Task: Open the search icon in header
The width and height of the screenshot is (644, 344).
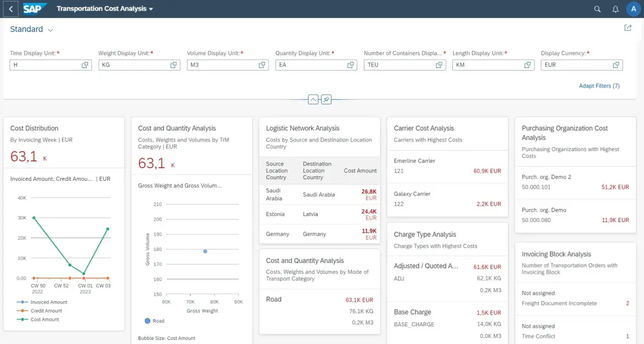Action: coord(597,9)
